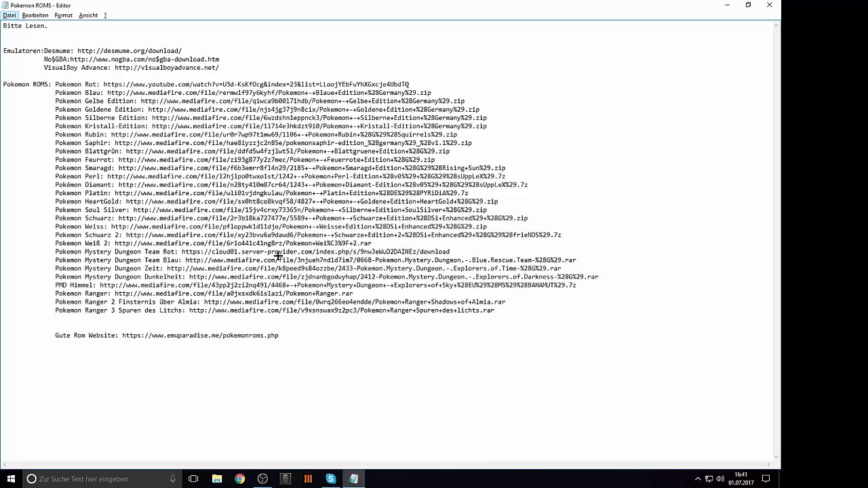Click the Pokemon Goldene Edition line
The image size is (868, 488).
coord(267,110)
